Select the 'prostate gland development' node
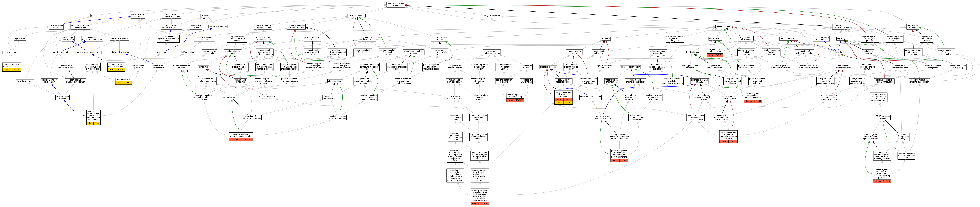Screen dimensions: 980x207 point(62,97)
